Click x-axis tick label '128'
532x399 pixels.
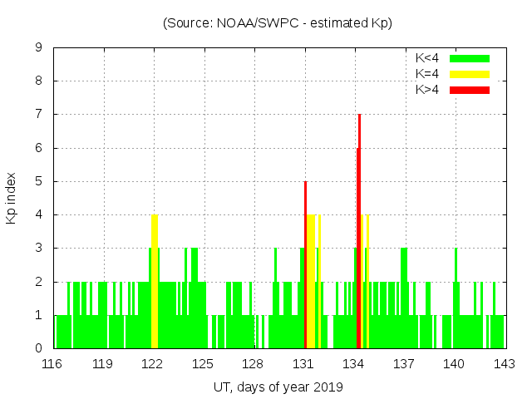pyautogui.click(x=253, y=363)
